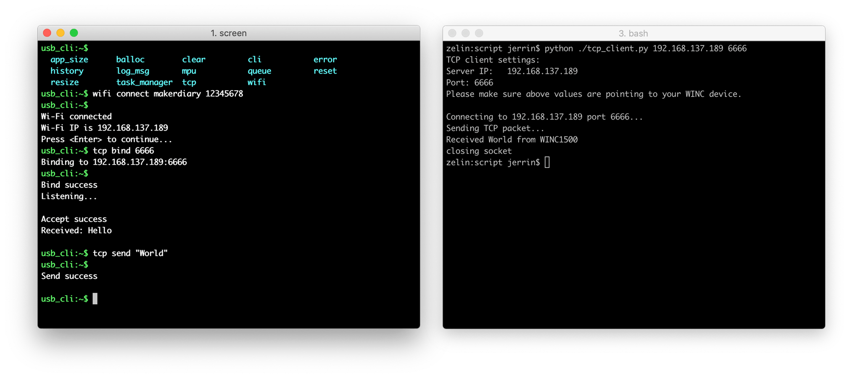Select the mpu command entry
The image size is (868, 378).
pos(188,71)
